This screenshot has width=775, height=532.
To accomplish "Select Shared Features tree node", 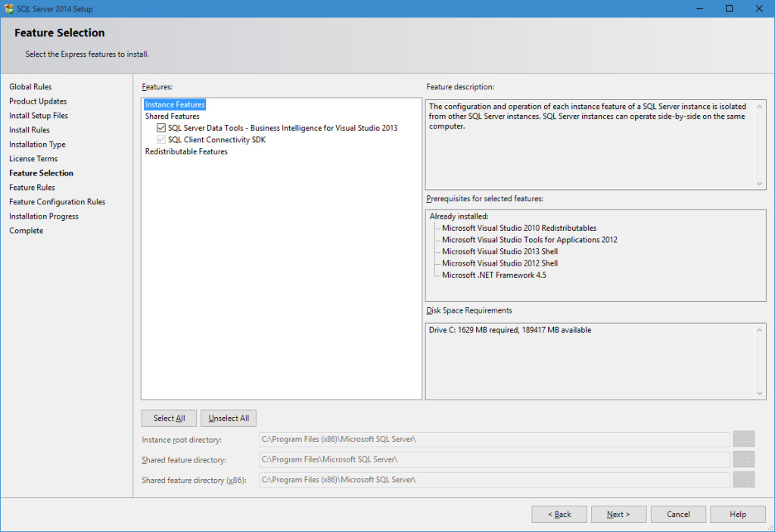I will coord(172,117).
